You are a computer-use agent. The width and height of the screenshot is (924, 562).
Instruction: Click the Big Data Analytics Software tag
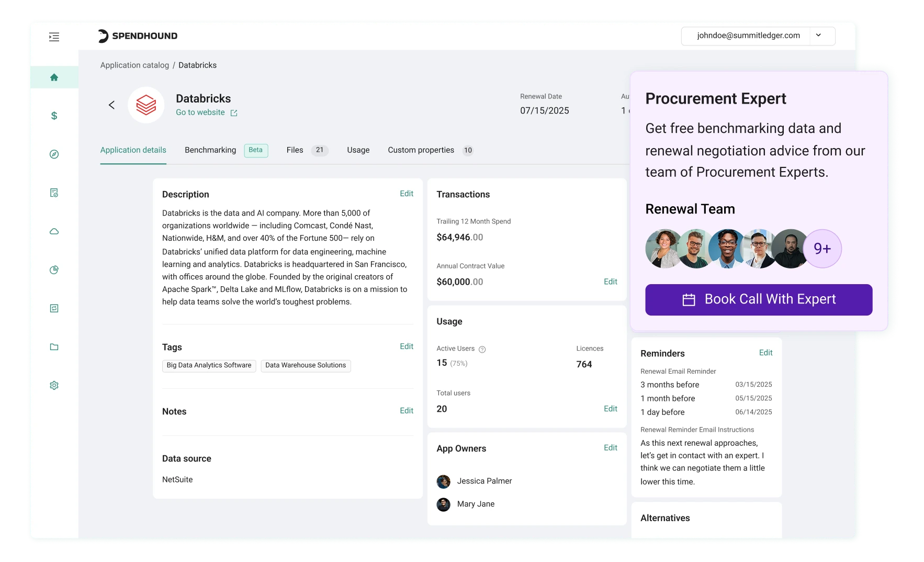pos(209,365)
